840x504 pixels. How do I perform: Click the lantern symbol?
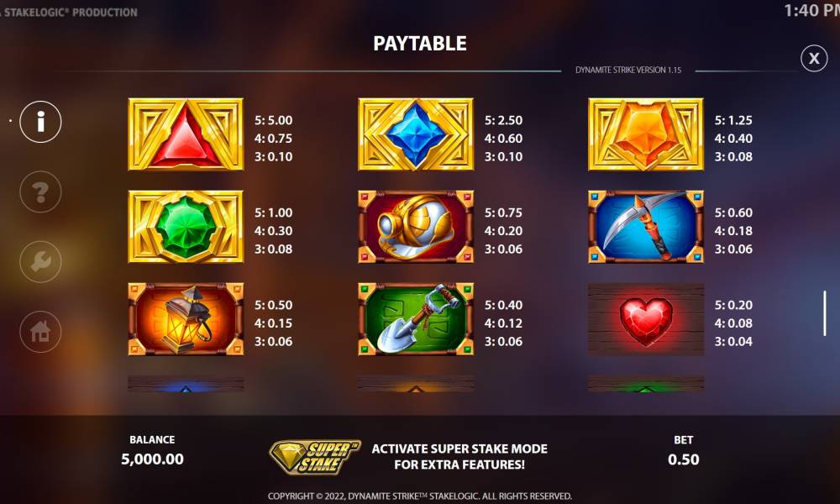(186, 318)
